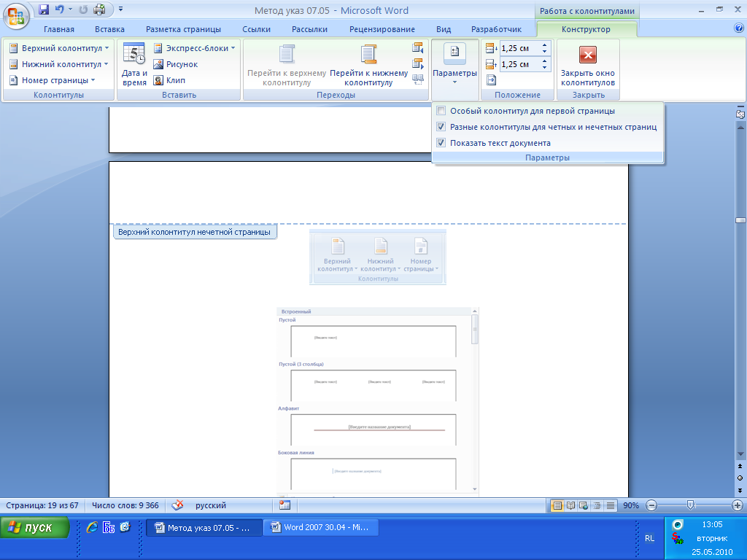Open the Главная tab
The image size is (747, 560).
[59, 29]
